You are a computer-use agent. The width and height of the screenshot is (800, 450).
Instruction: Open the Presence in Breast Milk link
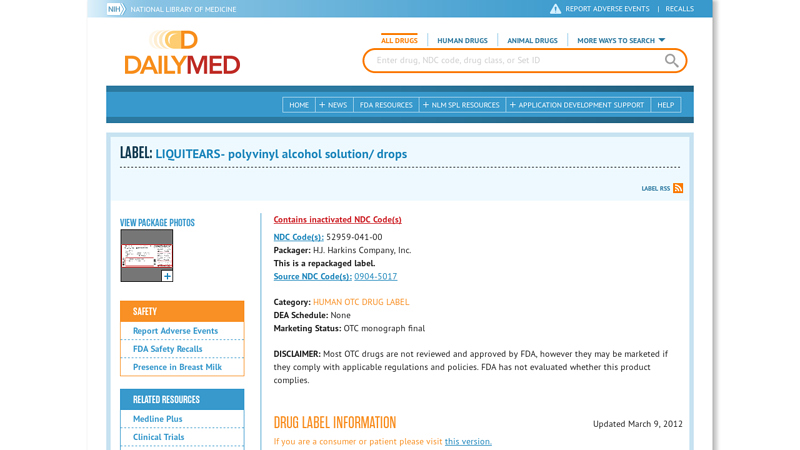[177, 367]
